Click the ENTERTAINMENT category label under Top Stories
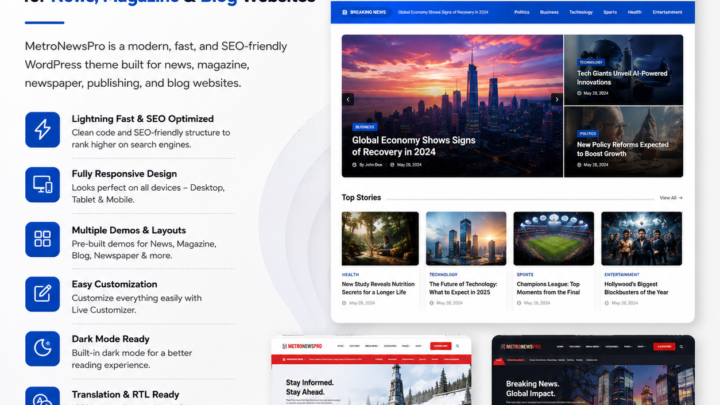 tap(622, 275)
